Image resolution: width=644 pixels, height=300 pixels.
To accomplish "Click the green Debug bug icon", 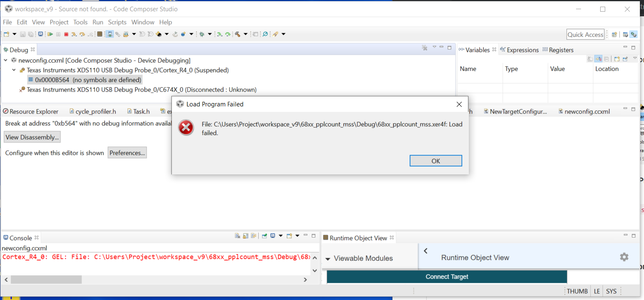I will pos(202,34).
